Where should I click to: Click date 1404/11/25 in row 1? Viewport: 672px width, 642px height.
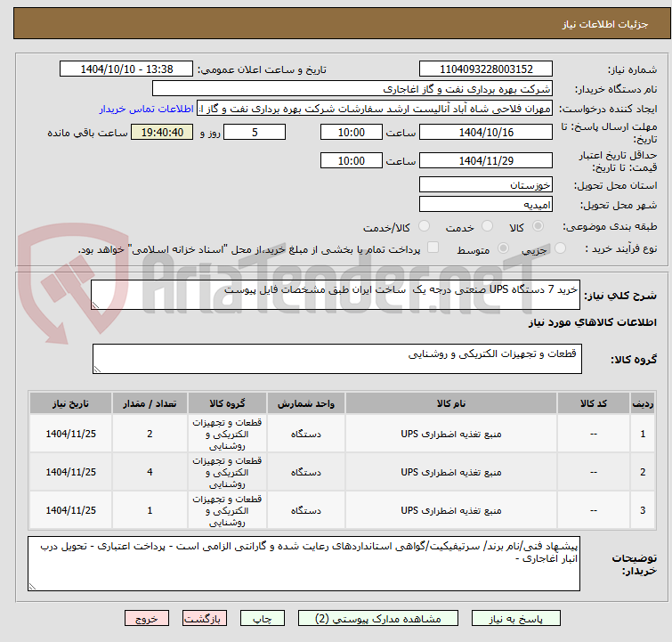click(70, 434)
